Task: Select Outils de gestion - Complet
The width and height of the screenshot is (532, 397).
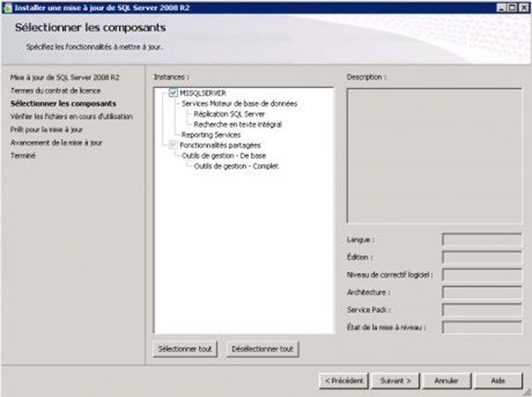Action: [x=236, y=167]
